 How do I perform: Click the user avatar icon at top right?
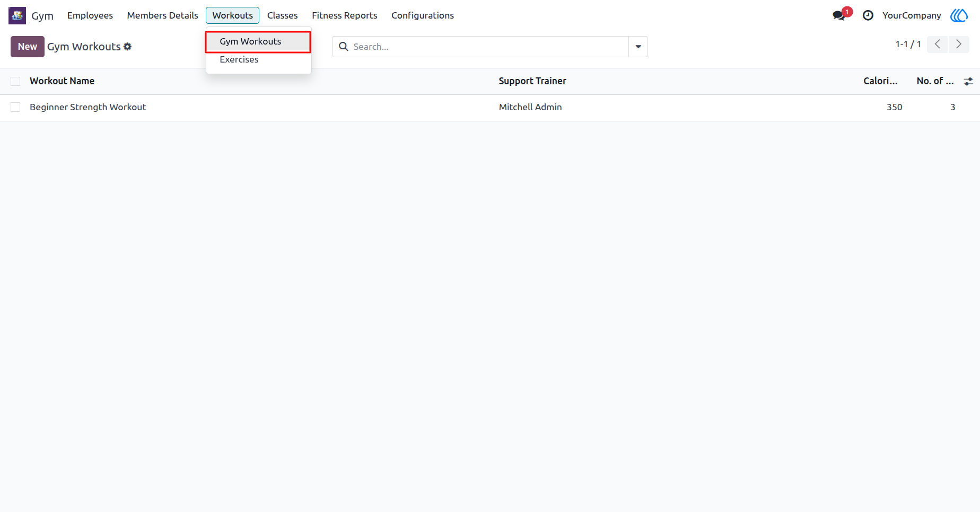(959, 15)
